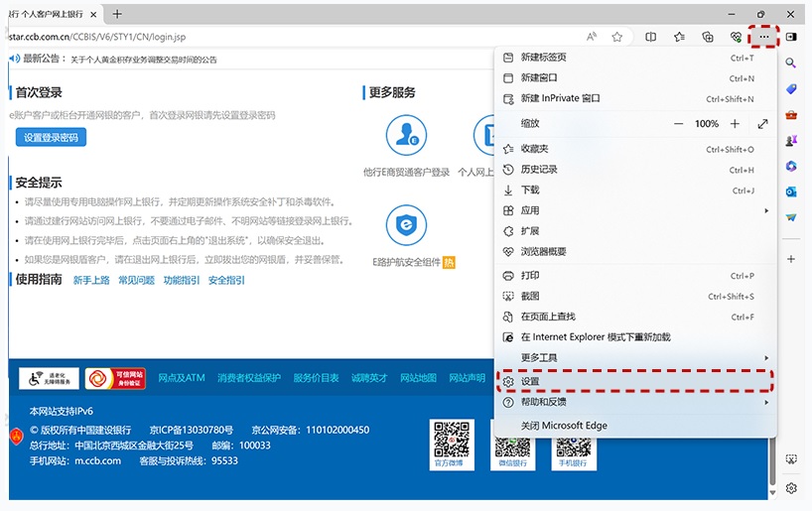This screenshot has height=511, width=812.
Task: Click the split screen toolbar icon
Action: pyautogui.click(x=651, y=37)
